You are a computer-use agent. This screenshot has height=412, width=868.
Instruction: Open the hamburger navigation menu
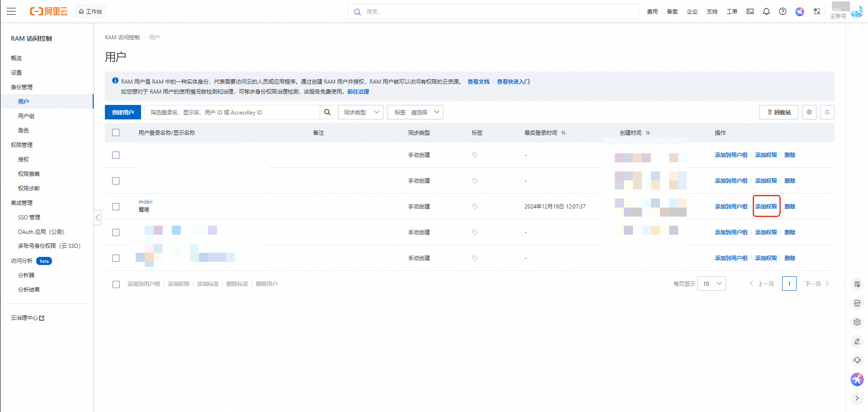point(11,11)
